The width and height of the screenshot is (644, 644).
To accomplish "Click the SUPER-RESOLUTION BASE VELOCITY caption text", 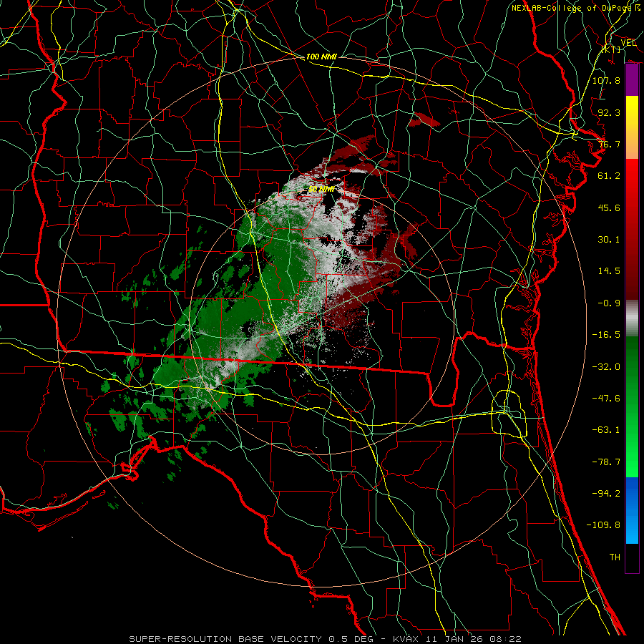I will click(226, 639).
